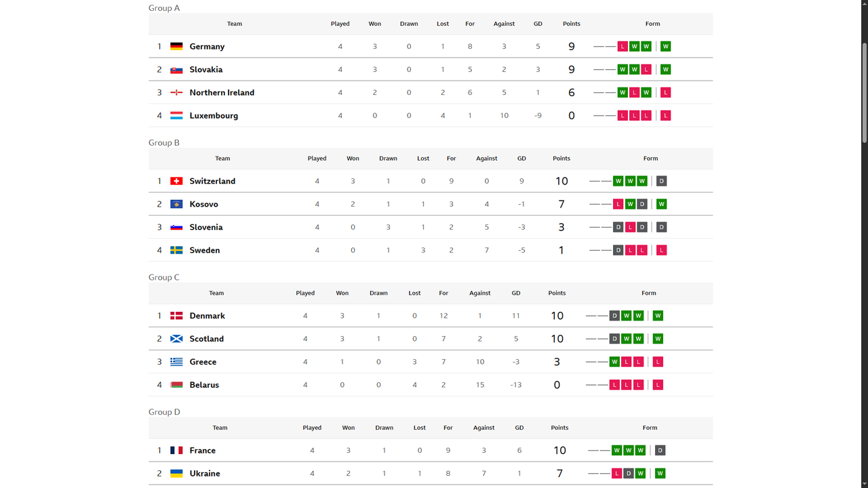Click France's latest form D badge
Viewport: 868px width, 488px height.
coord(660,450)
